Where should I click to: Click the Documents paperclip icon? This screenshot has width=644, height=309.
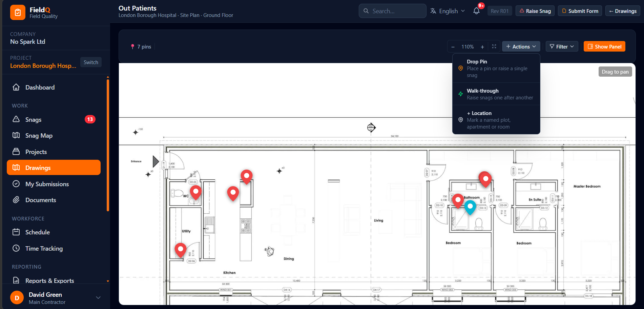[16, 200]
